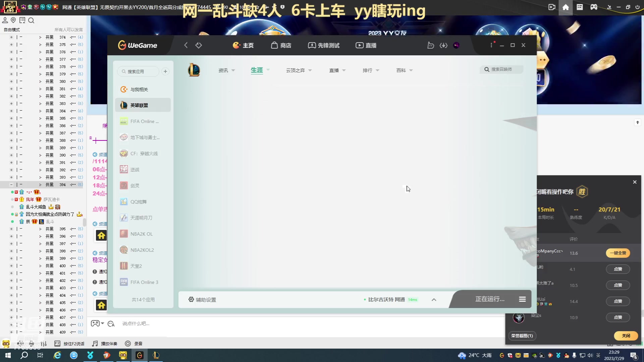Click the 正在运行 running button
This screenshot has width=644, height=362.
coord(490,299)
